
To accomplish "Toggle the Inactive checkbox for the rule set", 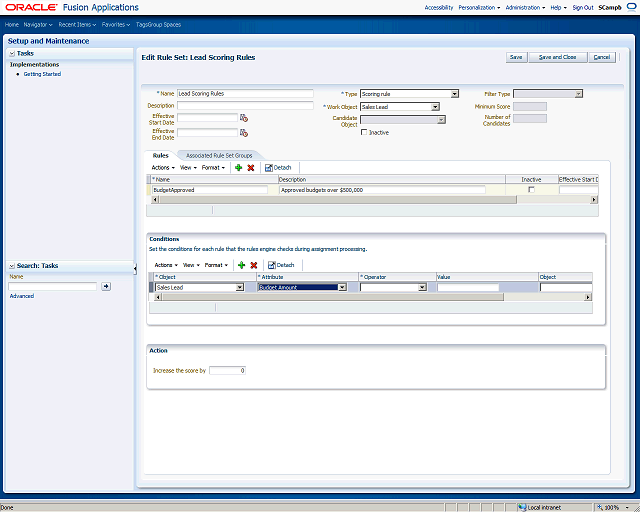I will 364,132.
